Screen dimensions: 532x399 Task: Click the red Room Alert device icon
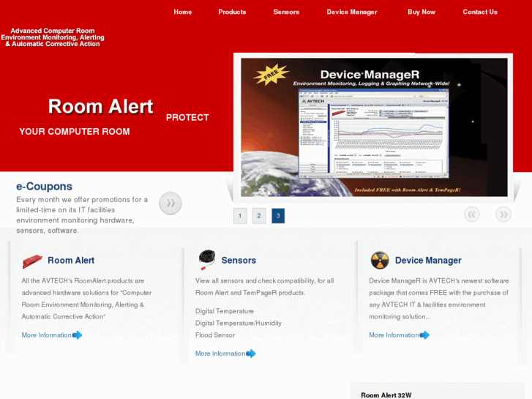32,261
